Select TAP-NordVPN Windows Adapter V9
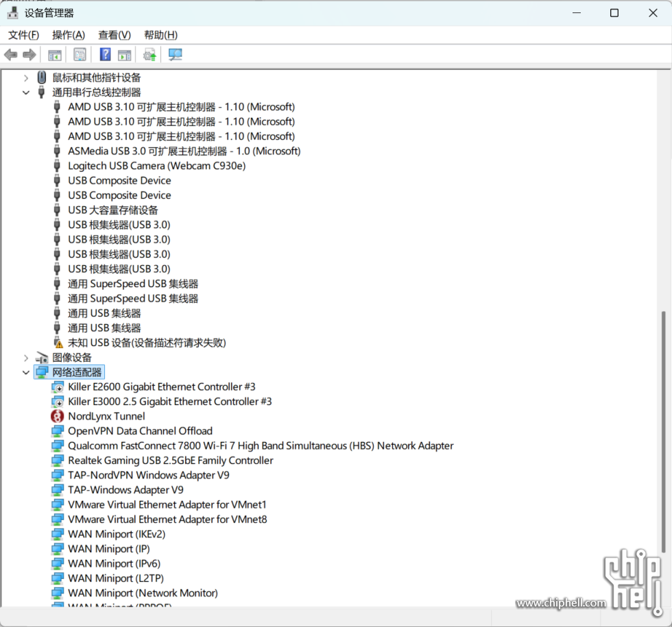 pyautogui.click(x=148, y=475)
